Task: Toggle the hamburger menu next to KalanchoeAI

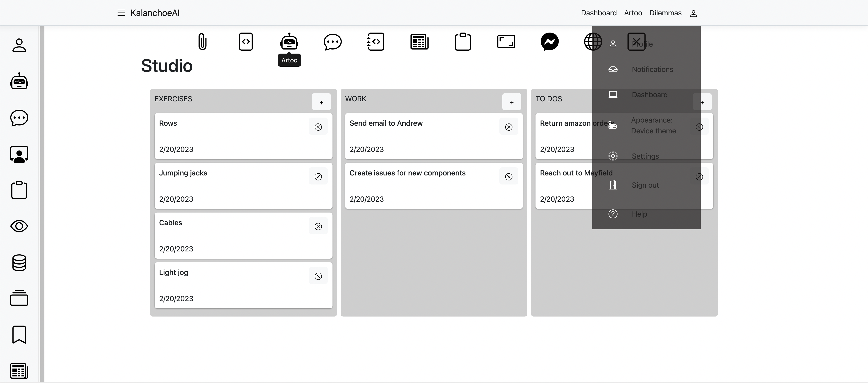Action: pyautogui.click(x=121, y=13)
